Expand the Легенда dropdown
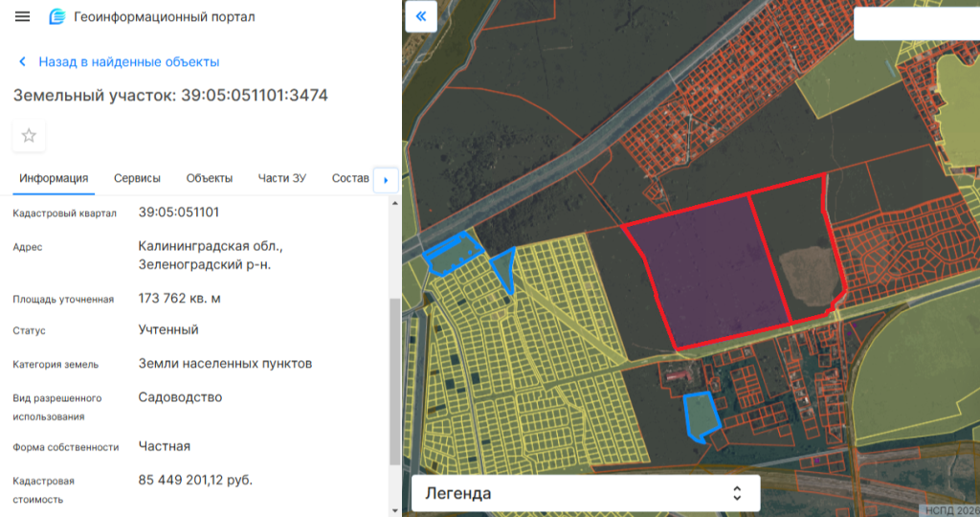The height and width of the screenshot is (517, 980). click(x=585, y=493)
